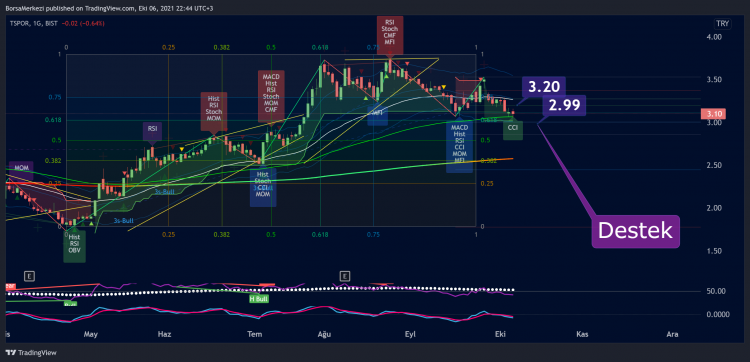Select the 2.99 price callout
The image size is (750, 362).
coord(563,106)
